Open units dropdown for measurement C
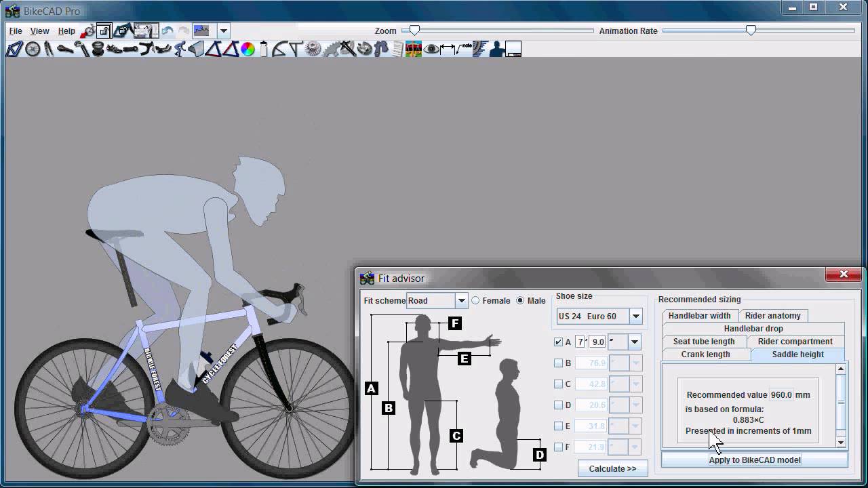 click(635, 384)
